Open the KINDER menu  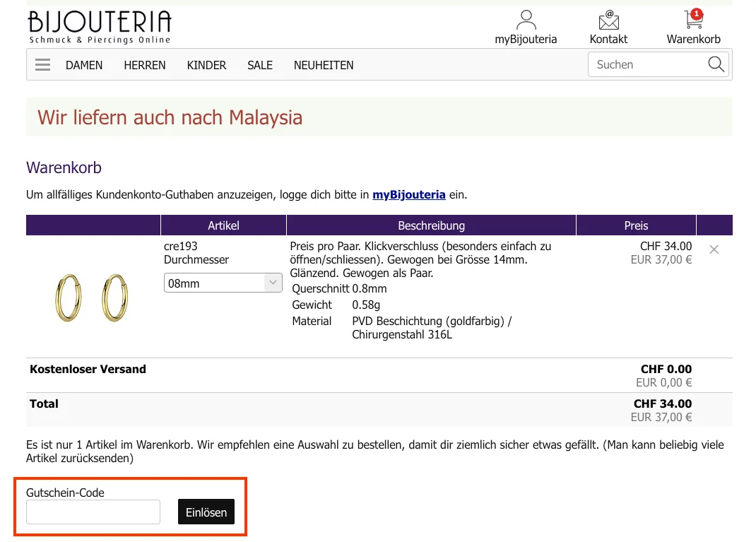click(206, 65)
